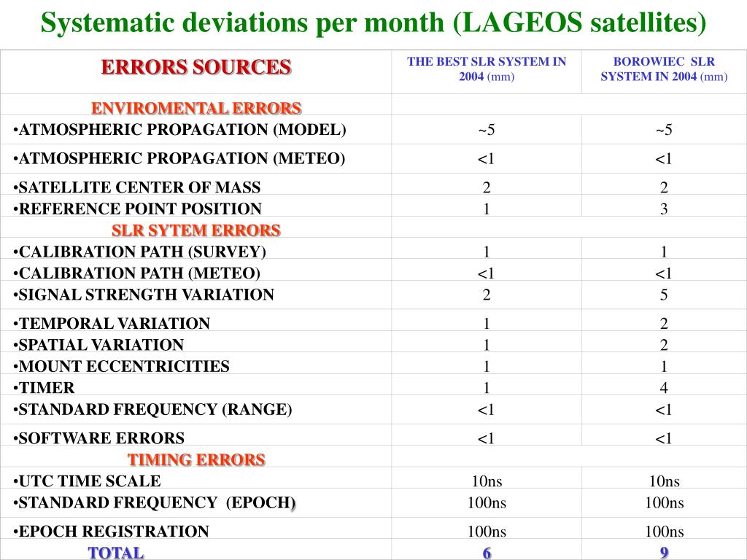The width and height of the screenshot is (747, 560).
Task: Select best-system value '1' in the Timer row
Action: [x=487, y=388]
